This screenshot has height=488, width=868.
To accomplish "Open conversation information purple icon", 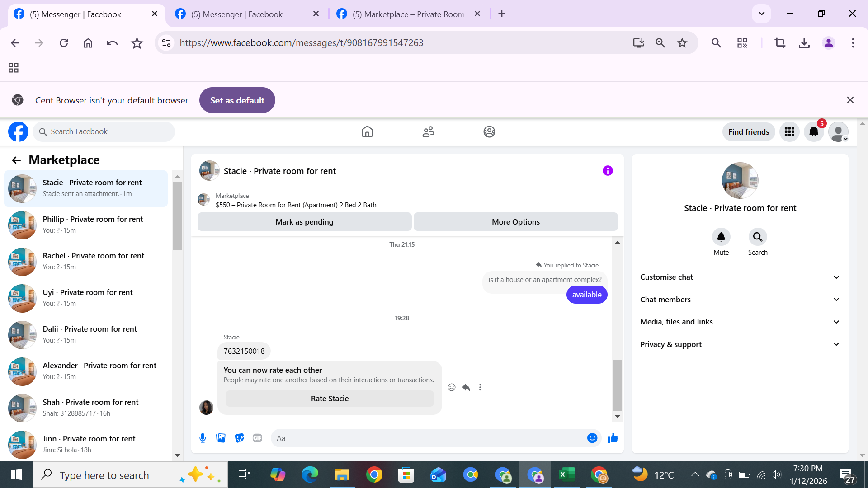I will [608, 170].
